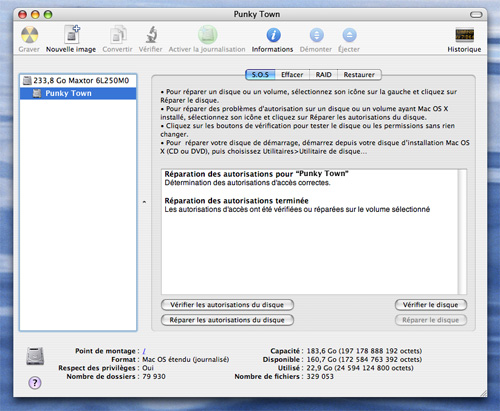Click the Démonter toolbar icon
The height and width of the screenshot is (411, 500).
click(316, 35)
